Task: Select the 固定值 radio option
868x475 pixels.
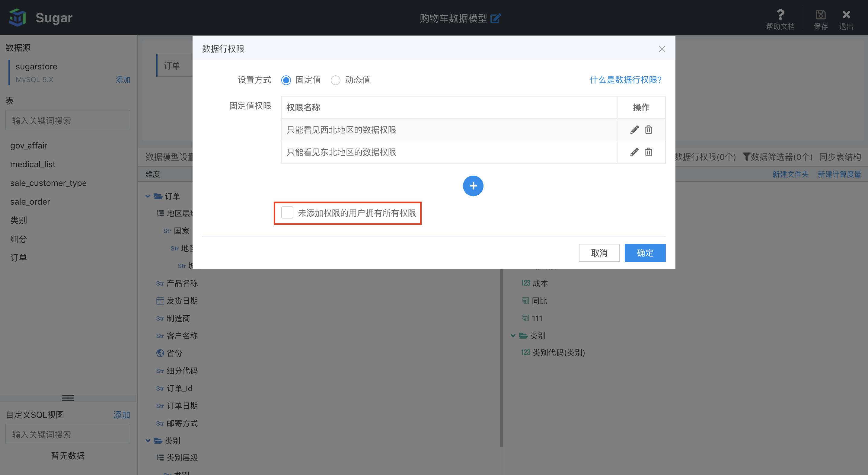Action: 286,80
